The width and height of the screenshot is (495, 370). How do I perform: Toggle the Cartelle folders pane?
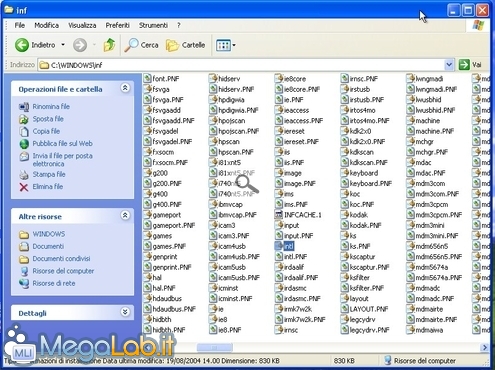click(185, 45)
